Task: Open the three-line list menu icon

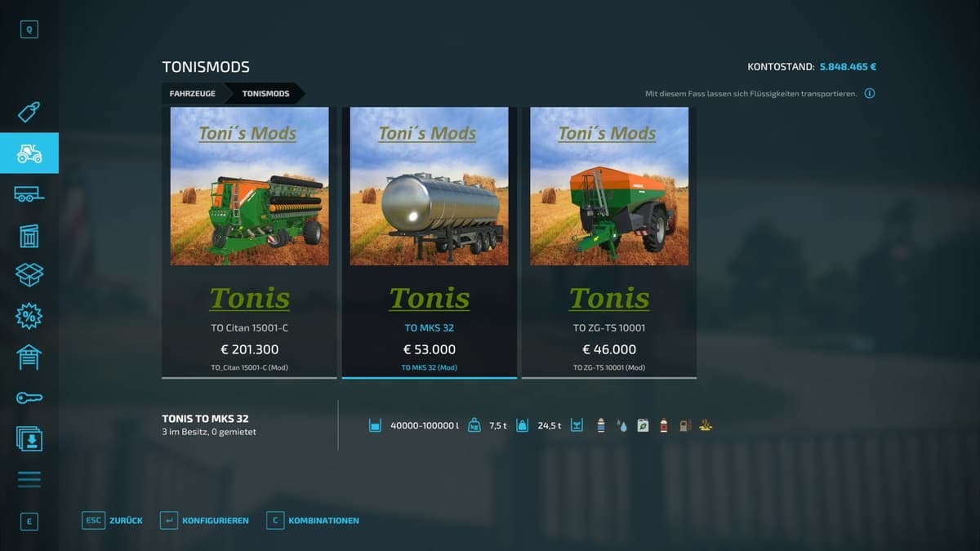Action: (x=29, y=479)
